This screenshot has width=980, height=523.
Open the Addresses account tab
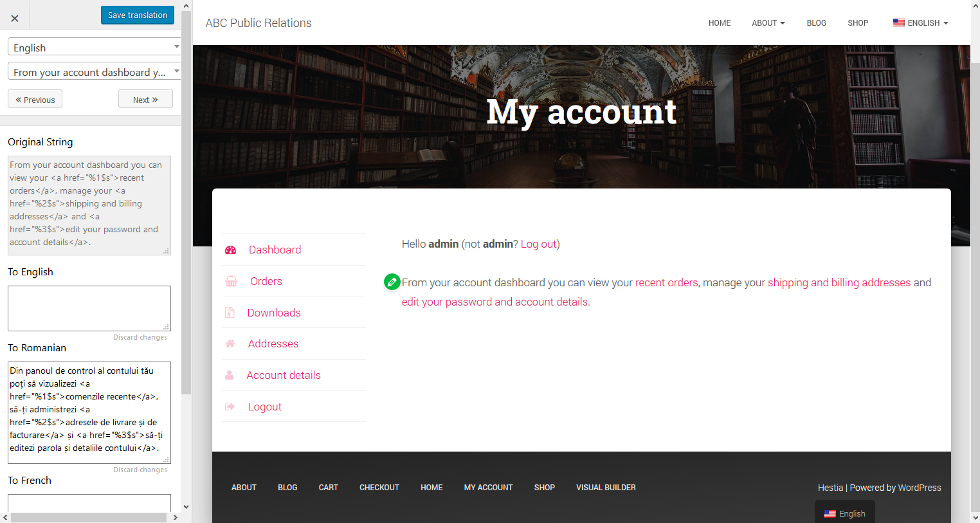(273, 344)
